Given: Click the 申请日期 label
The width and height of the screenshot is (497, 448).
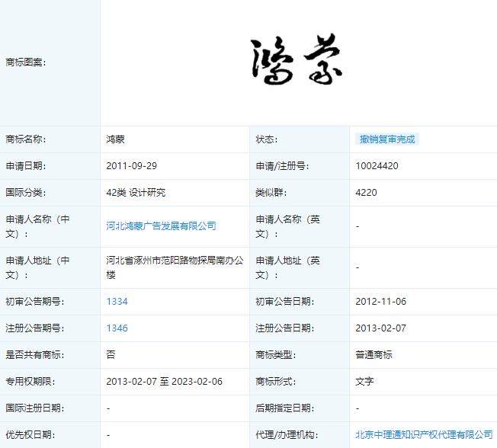Looking at the screenshot, I should coord(26,165).
